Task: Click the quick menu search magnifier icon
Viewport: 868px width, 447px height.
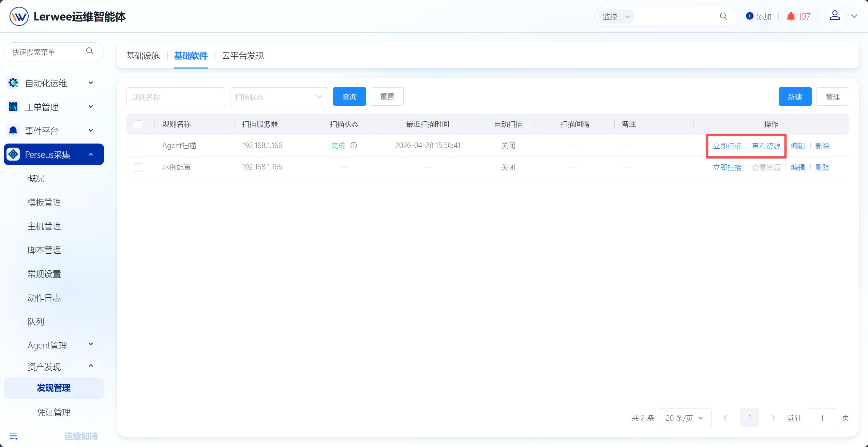Action: [x=90, y=51]
